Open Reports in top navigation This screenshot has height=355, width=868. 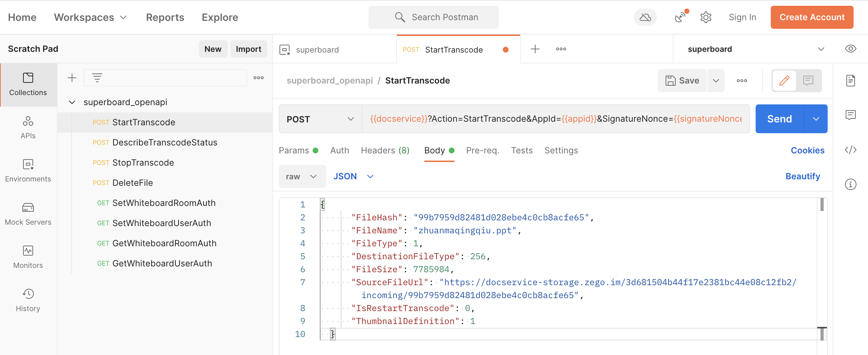(x=165, y=17)
